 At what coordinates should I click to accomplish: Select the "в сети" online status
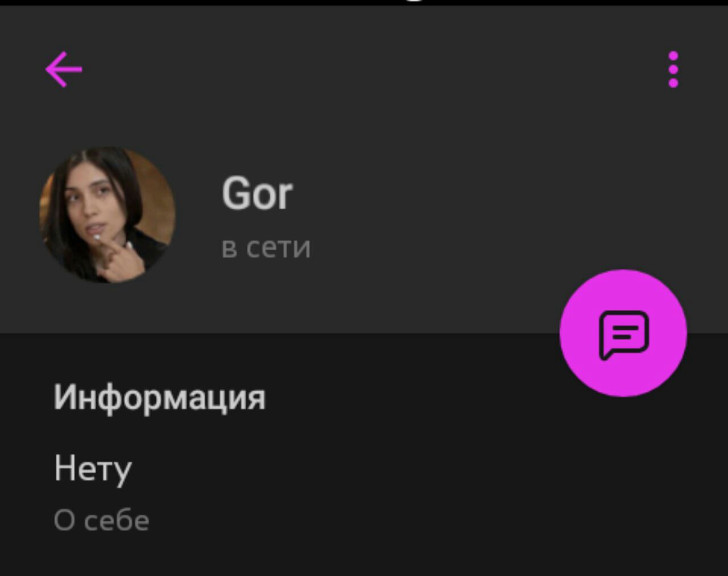click(266, 247)
